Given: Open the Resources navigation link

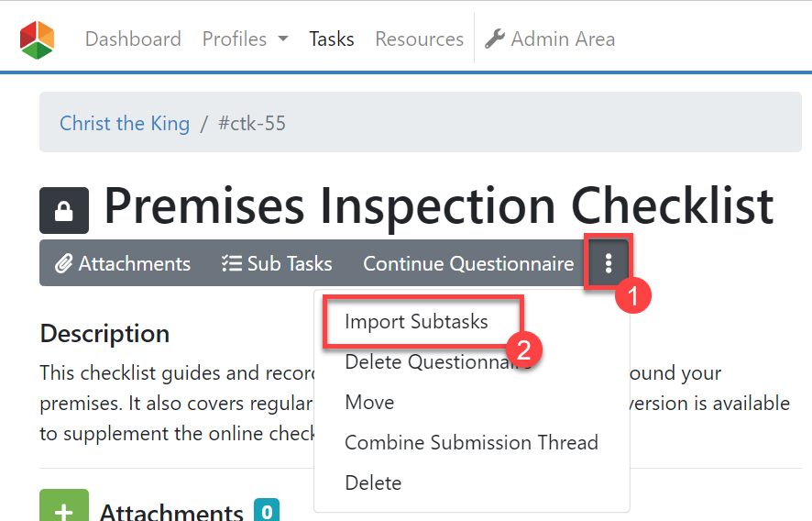Looking at the screenshot, I should [419, 39].
